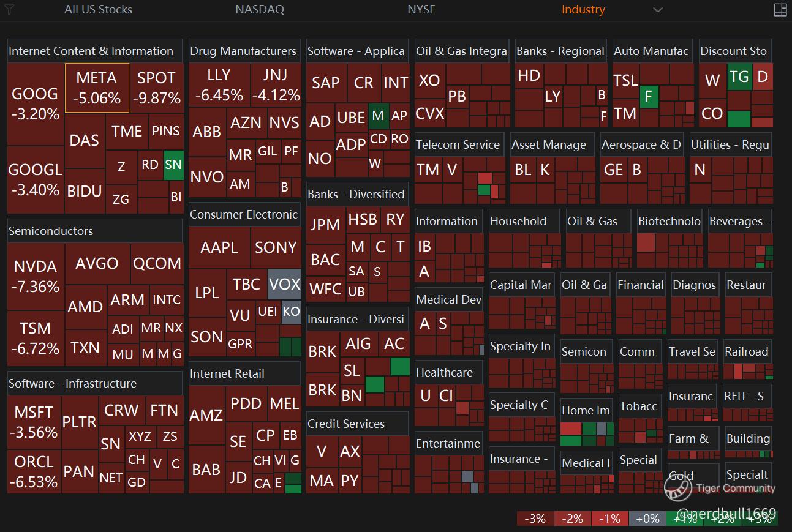Open the Medical Dev sector header
792x532 pixels.
(449, 300)
